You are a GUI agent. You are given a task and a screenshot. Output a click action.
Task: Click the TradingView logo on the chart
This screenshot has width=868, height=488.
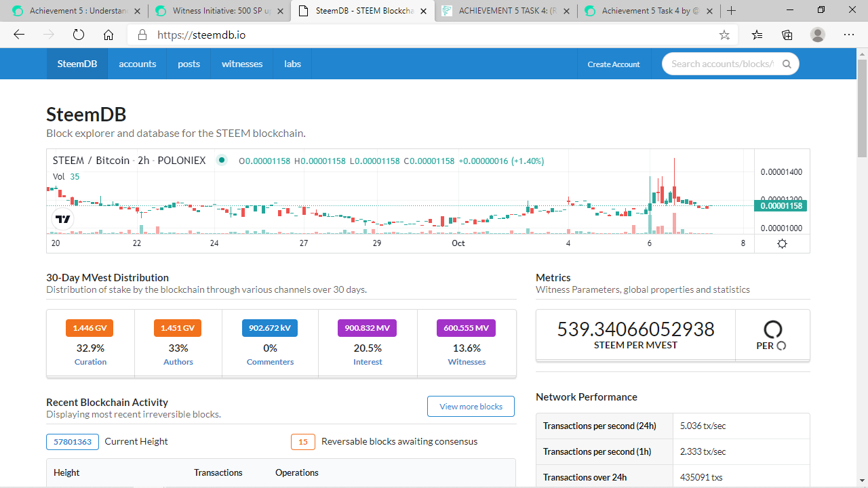pyautogui.click(x=63, y=219)
